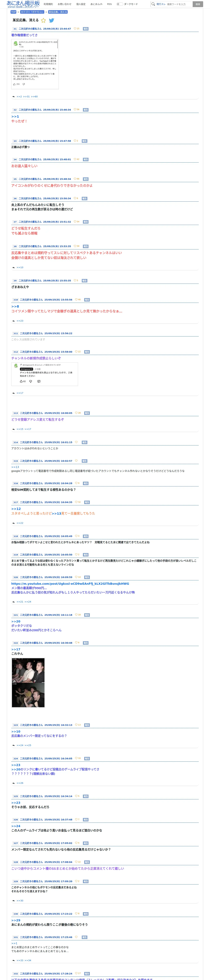The height and width of the screenshot is (980, 210).
Task: Open the あにまん掲示板 site logo
Action: [x=23, y=4]
